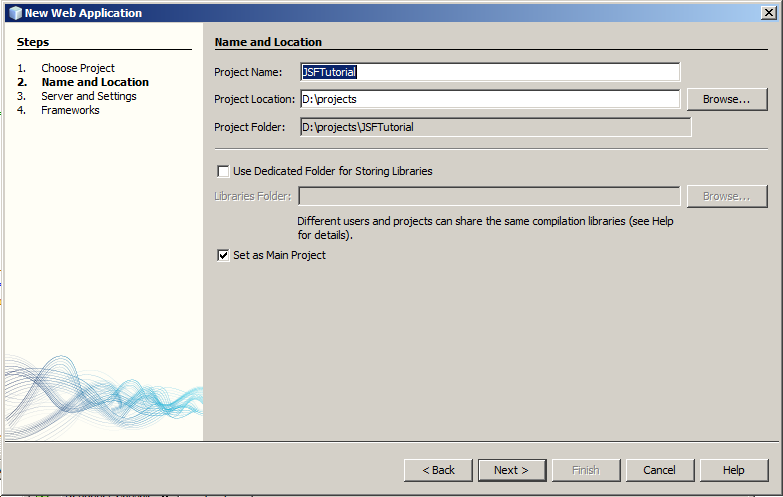Open Help for this wizard
Viewport: 783px width, 497px height.
733,470
